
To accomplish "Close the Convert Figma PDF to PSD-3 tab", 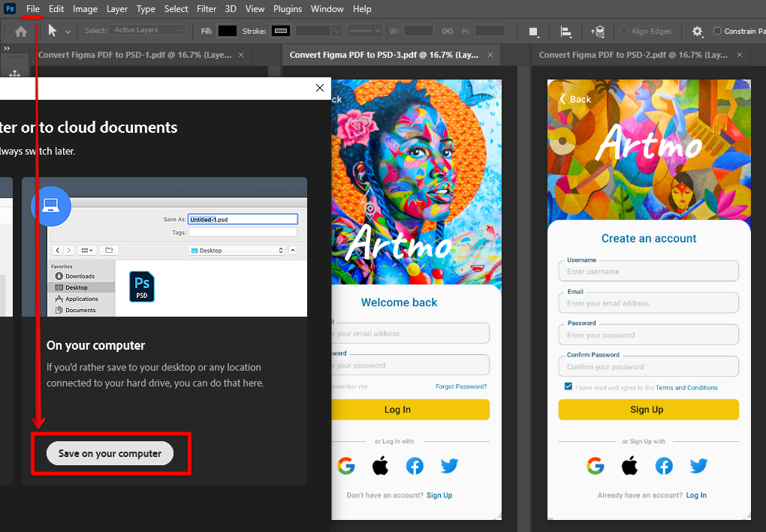I will tap(490, 55).
